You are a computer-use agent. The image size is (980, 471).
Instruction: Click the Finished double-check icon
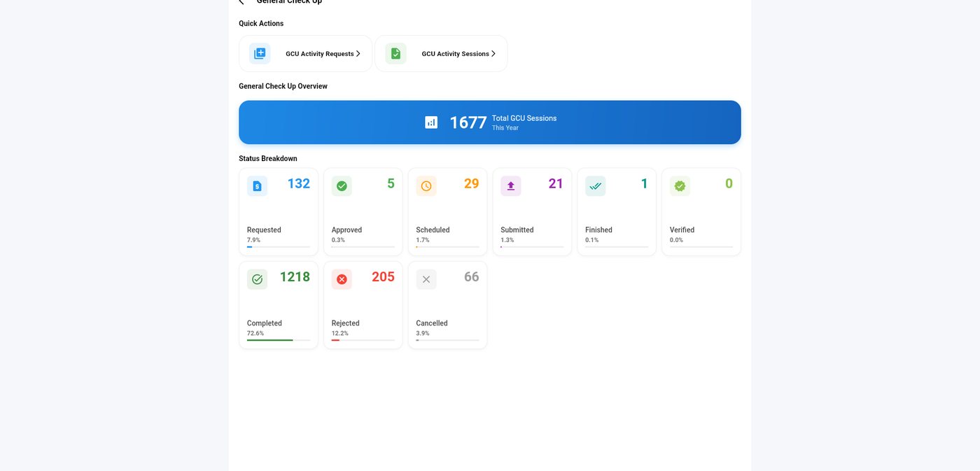pos(596,186)
